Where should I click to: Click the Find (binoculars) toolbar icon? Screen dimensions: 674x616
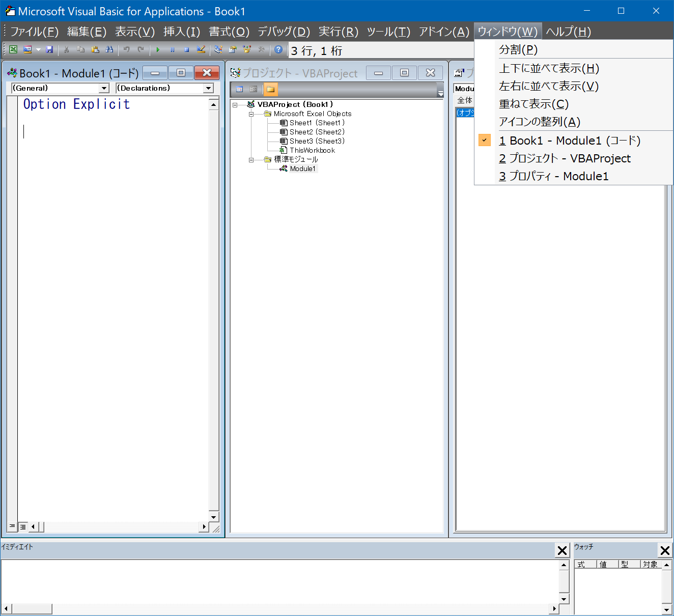coord(109,49)
